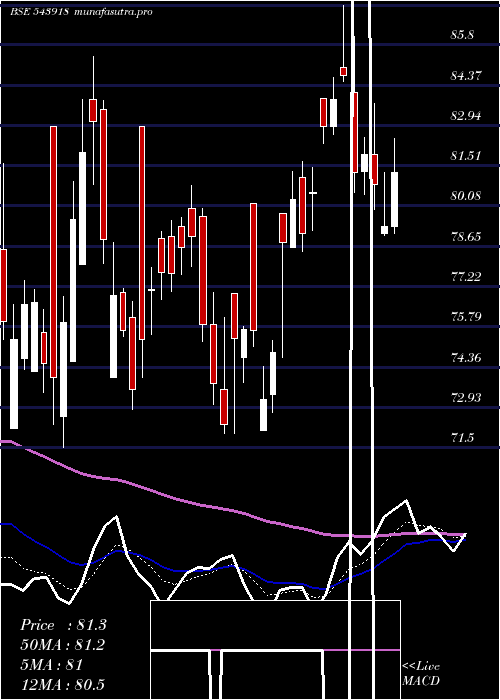This screenshot has width=500, height=700.
Task: Click the 80.08 price axis label
Action: coord(466,196)
